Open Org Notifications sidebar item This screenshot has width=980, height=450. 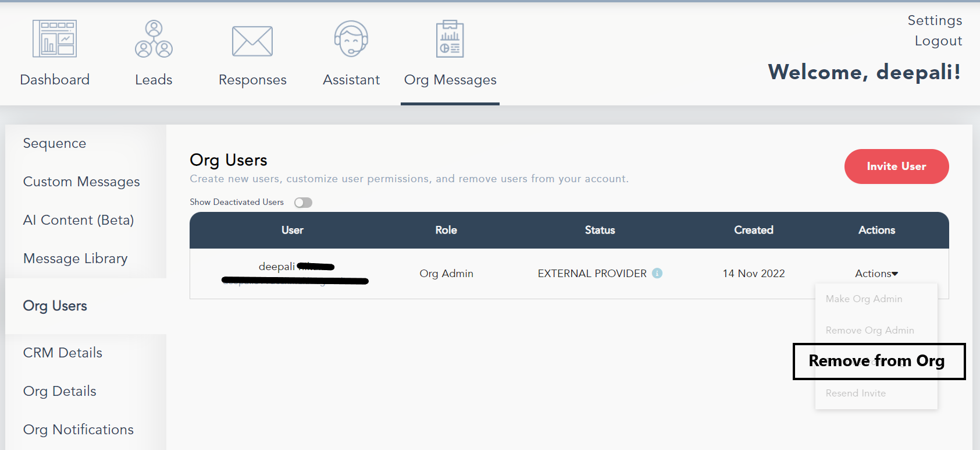coord(79,430)
